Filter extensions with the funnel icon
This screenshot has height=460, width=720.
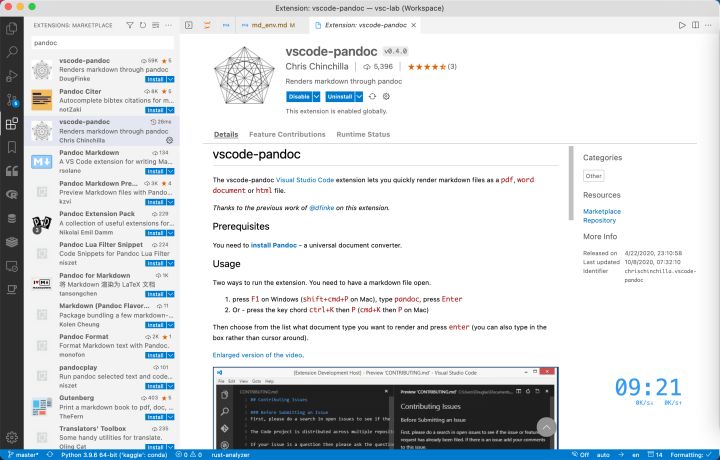pyautogui.click(x=130, y=25)
